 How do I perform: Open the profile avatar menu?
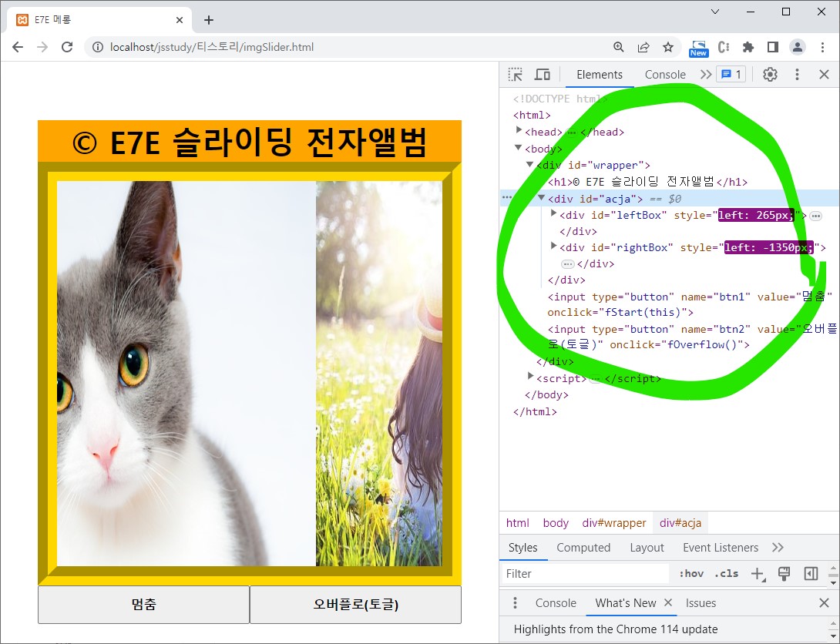point(798,47)
